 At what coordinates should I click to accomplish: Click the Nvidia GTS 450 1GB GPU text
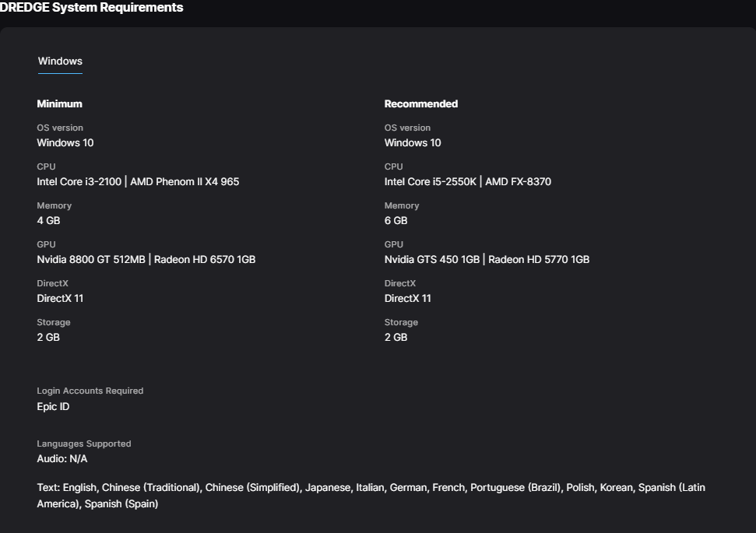[432, 259]
